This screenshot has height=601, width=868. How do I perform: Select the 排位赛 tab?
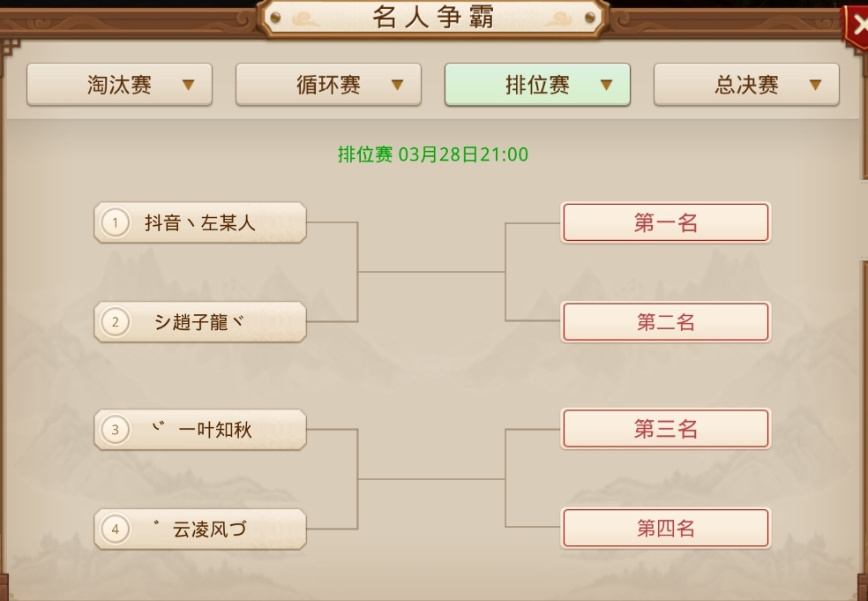pyautogui.click(x=537, y=85)
